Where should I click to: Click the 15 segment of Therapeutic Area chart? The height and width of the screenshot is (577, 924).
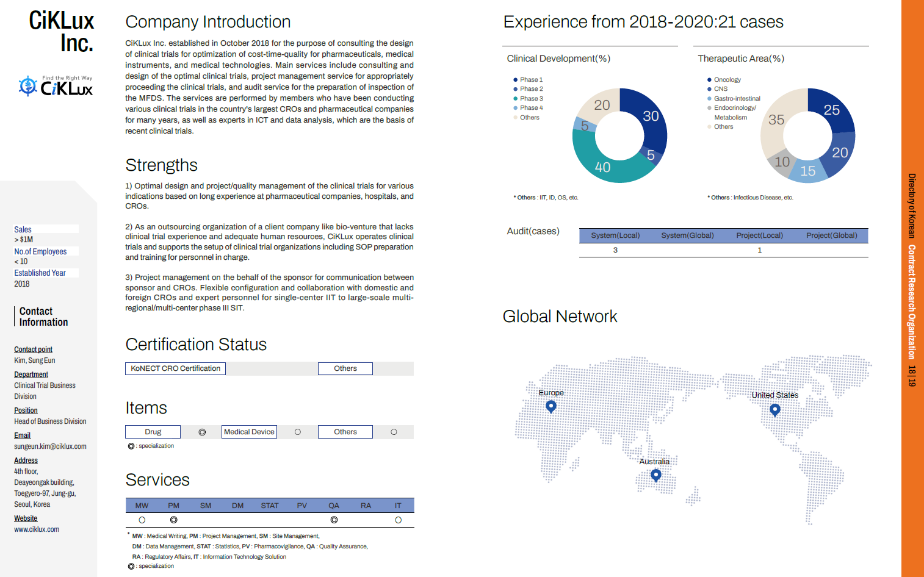click(807, 171)
